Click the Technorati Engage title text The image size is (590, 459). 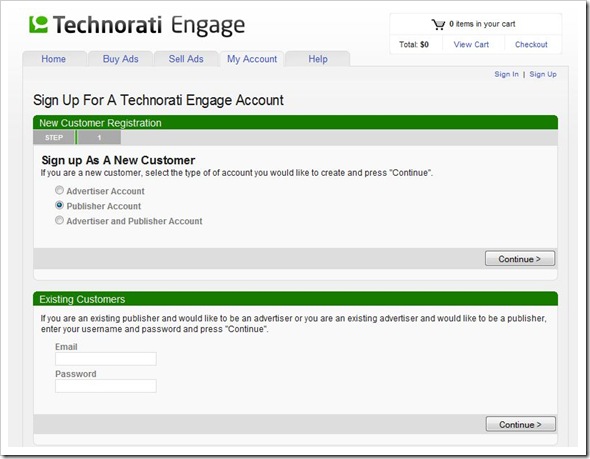149,26
